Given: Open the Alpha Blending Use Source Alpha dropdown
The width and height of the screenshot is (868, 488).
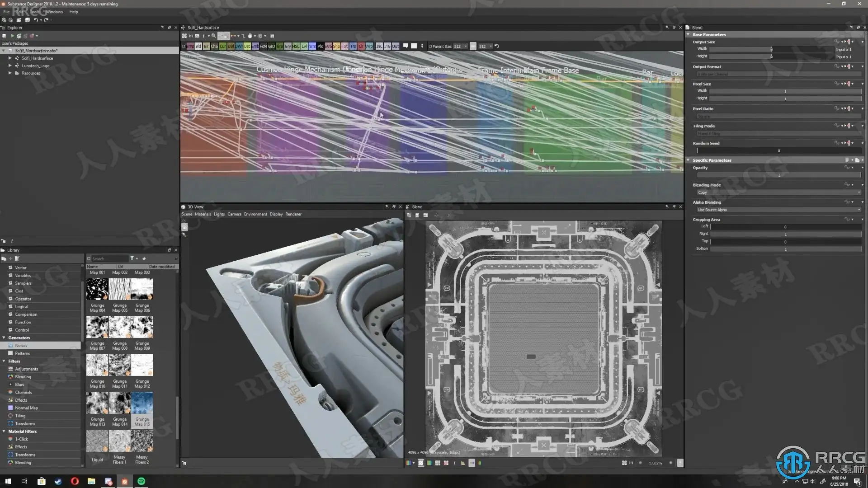Looking at the screenshot, I should point(778,210).
